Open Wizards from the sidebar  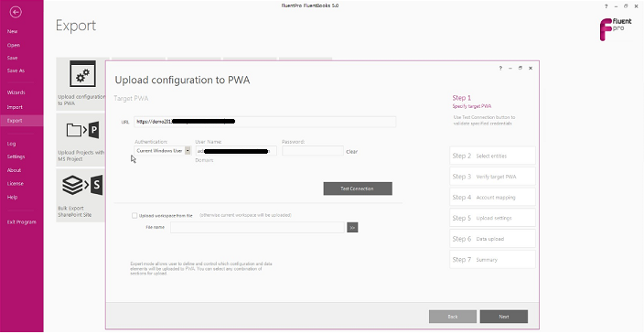click(16, 92)
